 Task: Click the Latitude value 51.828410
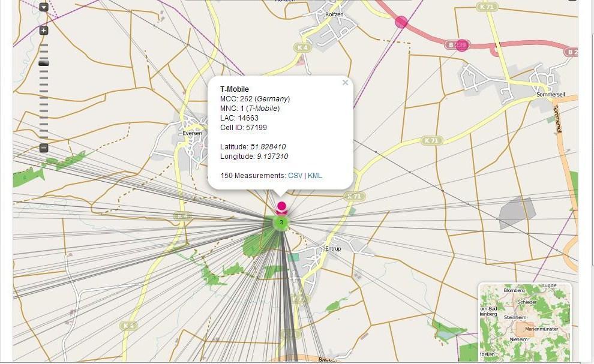268,146
